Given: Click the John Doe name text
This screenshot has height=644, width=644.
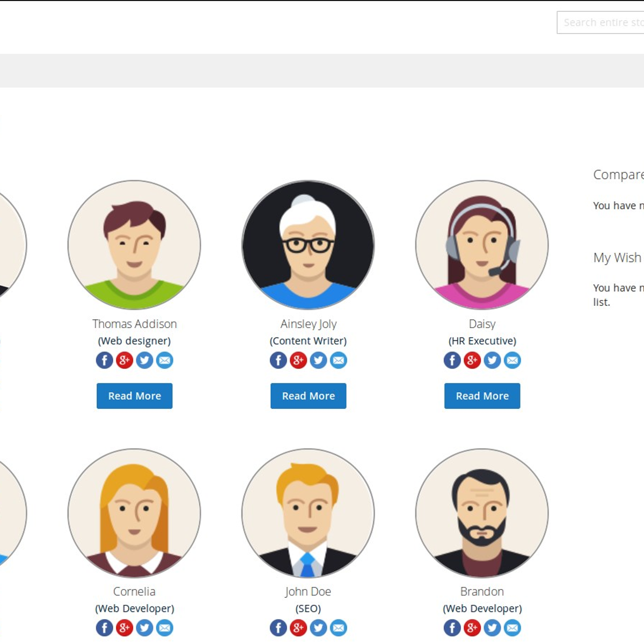Looking at the screenshot, I should pyautogui.click(x=308, y=591).
